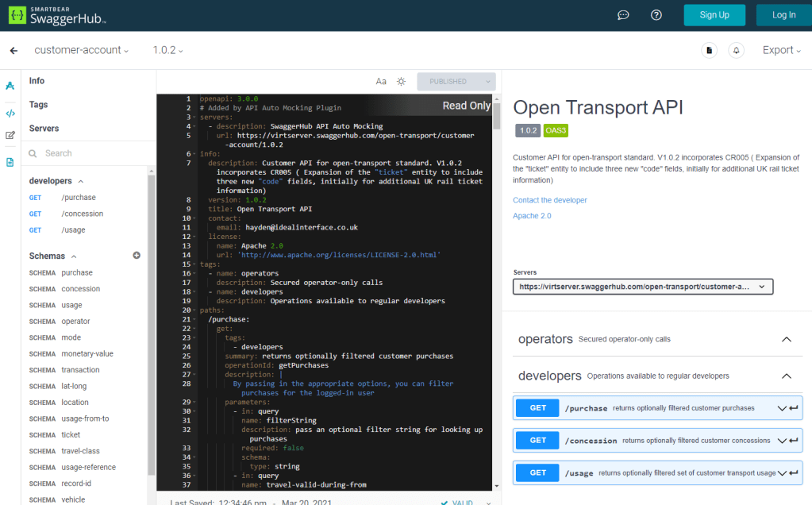
Task: Add a new schema with plus icon
Action: (x=137, y=256)
